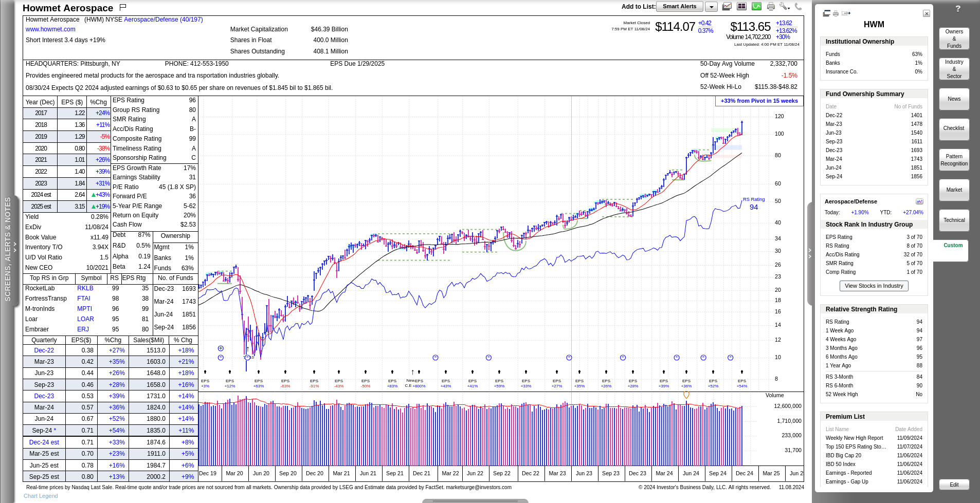Open the grid layout icon in top toolbar

tap(741, 6)
